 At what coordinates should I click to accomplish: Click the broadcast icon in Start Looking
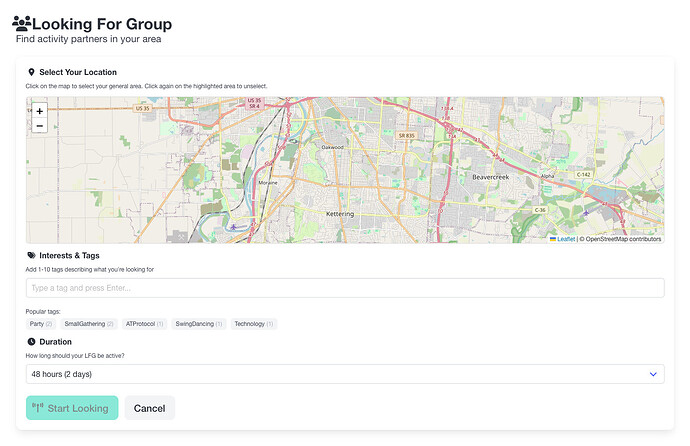click(x=39, y=408)
